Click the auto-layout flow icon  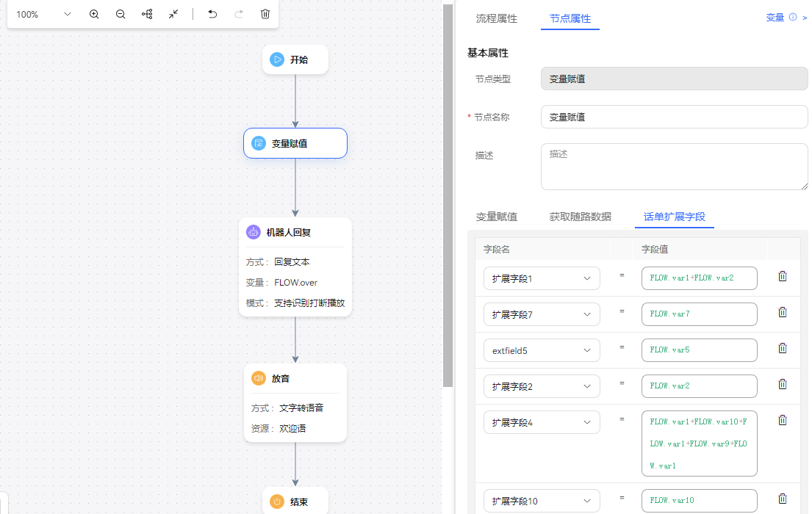[x=147, y=14]
